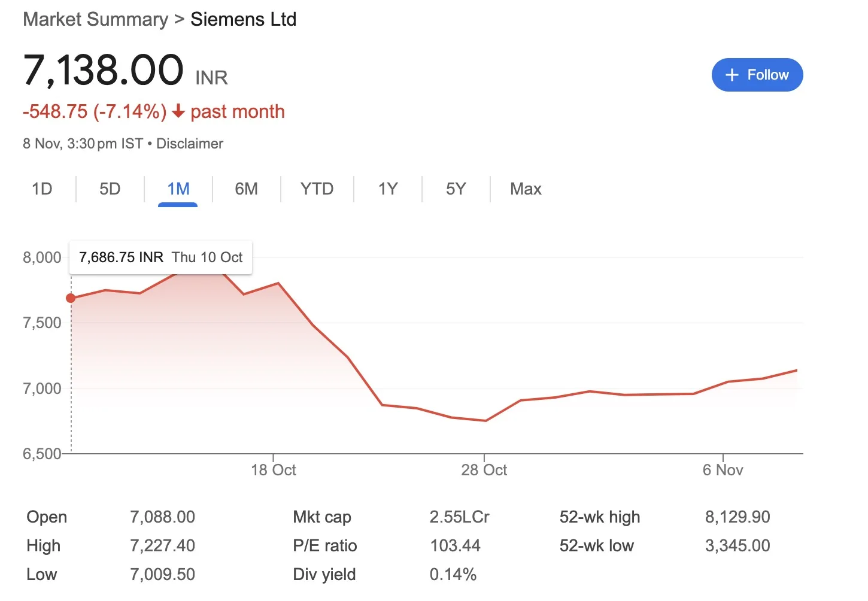Click the red data point dot on chart

click(x=71, y=298)
